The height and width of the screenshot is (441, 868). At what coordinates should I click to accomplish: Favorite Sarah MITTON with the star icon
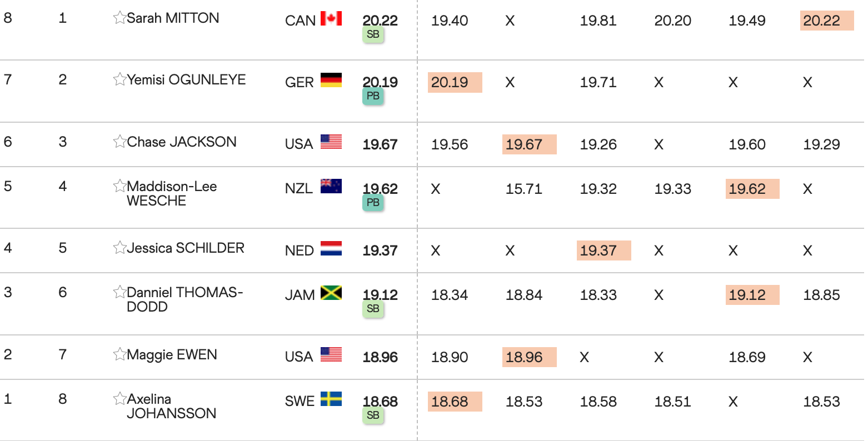[119, 18]
